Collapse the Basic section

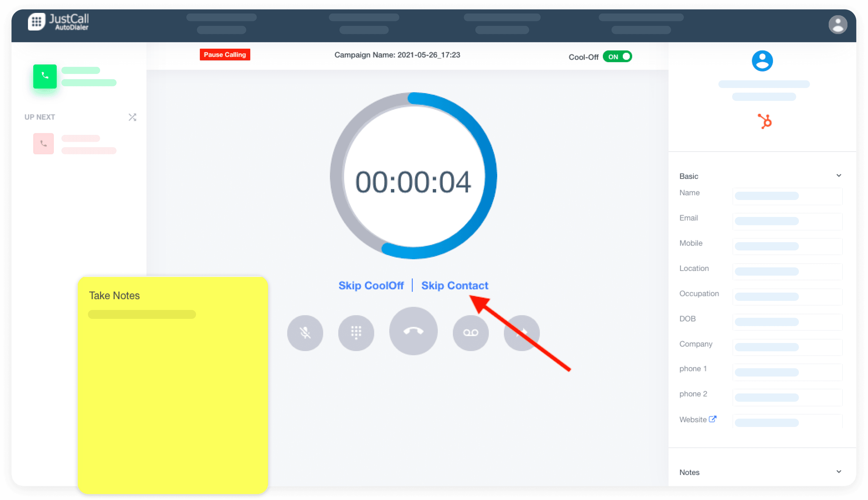[x=839, y=175]
